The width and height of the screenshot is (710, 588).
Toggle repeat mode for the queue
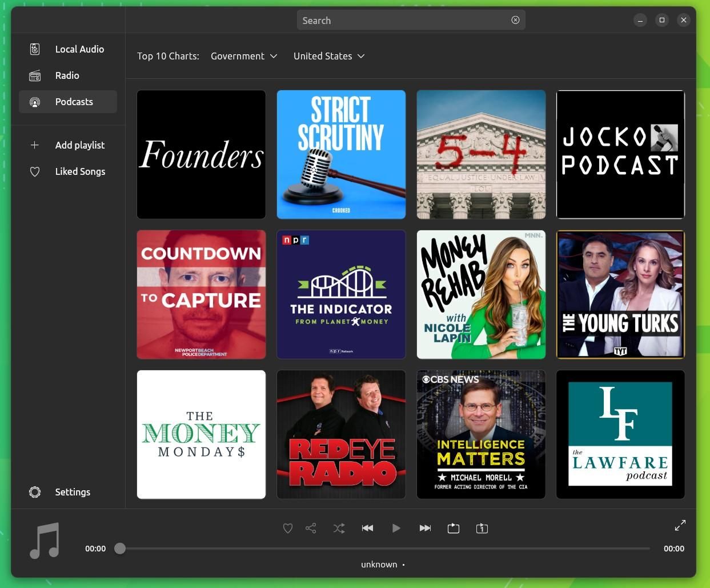point(453,528)
